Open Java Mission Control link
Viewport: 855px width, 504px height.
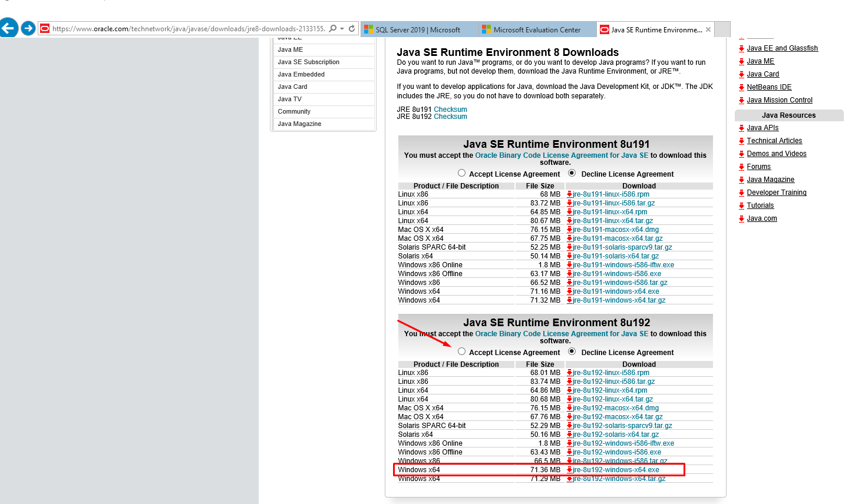click(779, 100)
